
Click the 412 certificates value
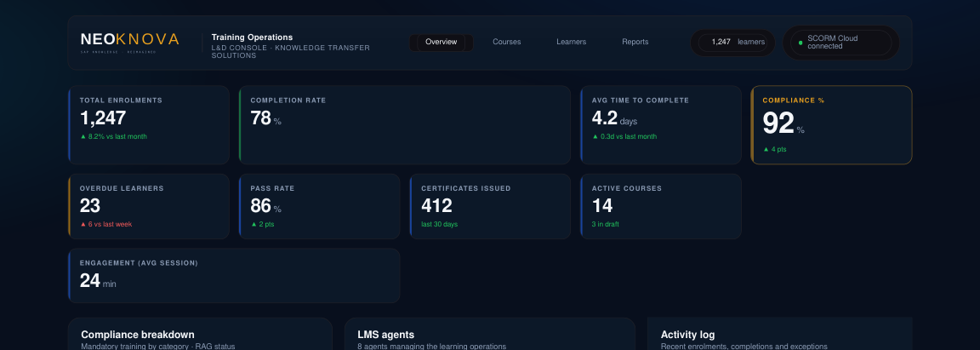coord(437,205)
